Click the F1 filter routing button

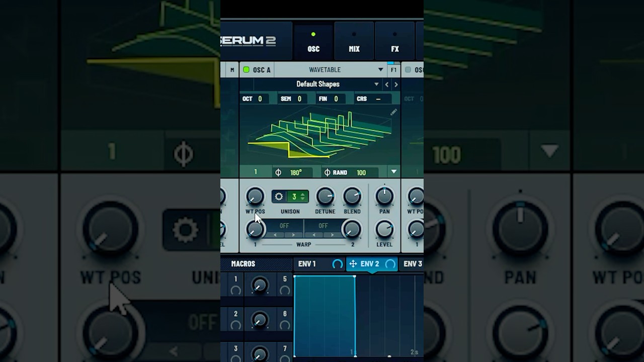click(393, 70)
